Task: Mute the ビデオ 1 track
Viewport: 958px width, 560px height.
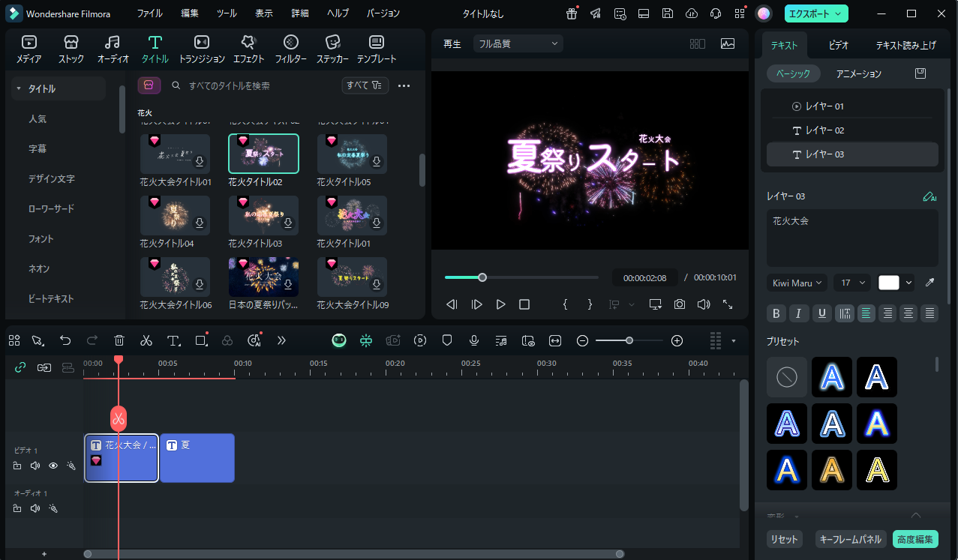Action: coord(35,466)
